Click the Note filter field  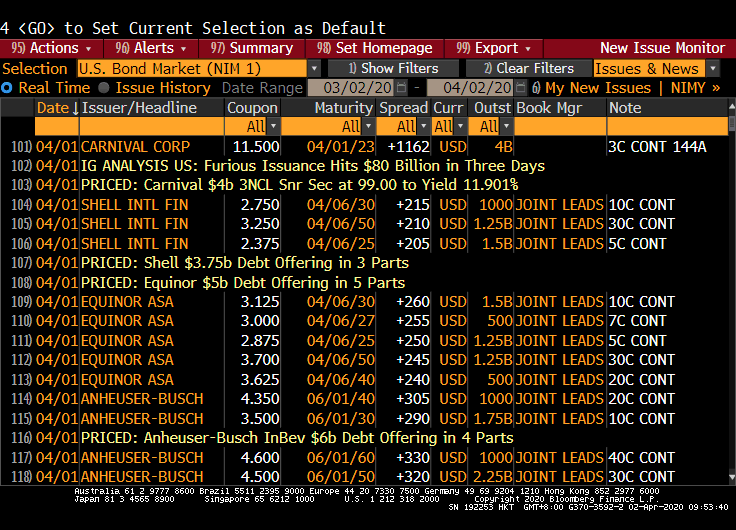[x=667, y=127]
